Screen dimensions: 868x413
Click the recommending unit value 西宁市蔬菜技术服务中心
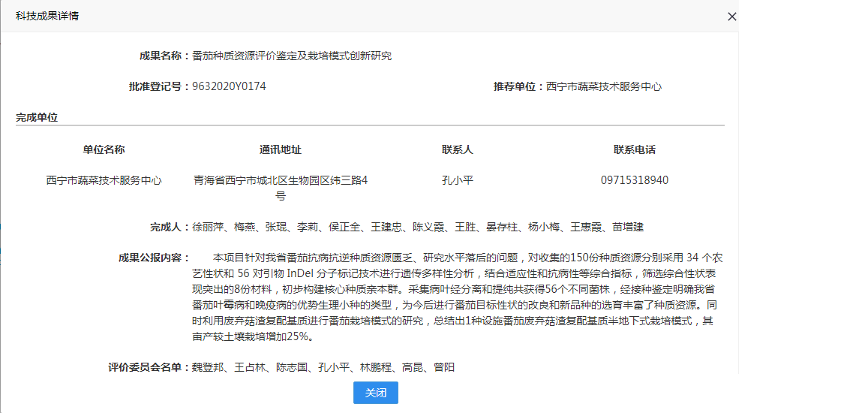coord(604,86)
